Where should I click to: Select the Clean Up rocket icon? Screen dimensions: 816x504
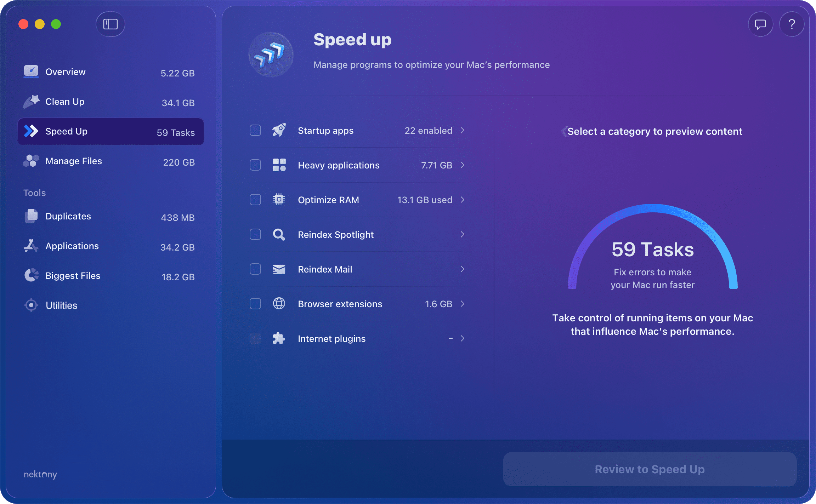(x=31, y=102)
